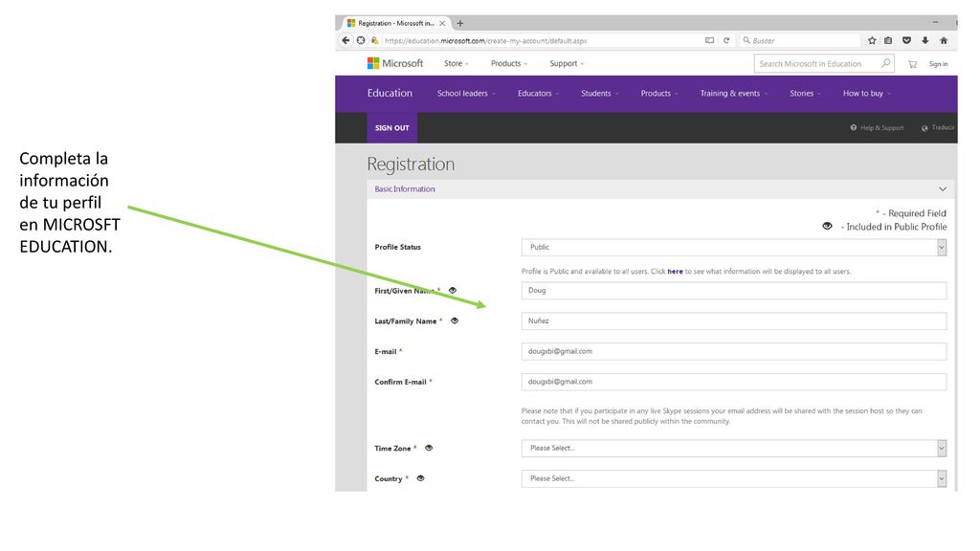The width and height of the screenshot is (980, 551).
Task: Open Products in the purple Education bar
Action: 658,93
